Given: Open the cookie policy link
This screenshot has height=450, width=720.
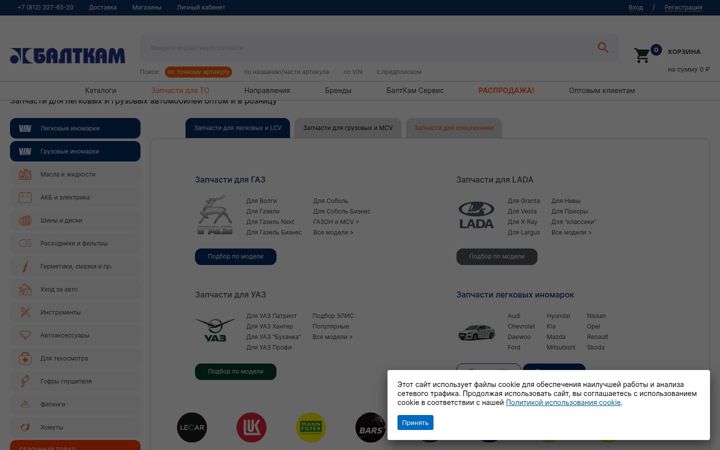Looking at the screenshot, I should click(563, 402).
